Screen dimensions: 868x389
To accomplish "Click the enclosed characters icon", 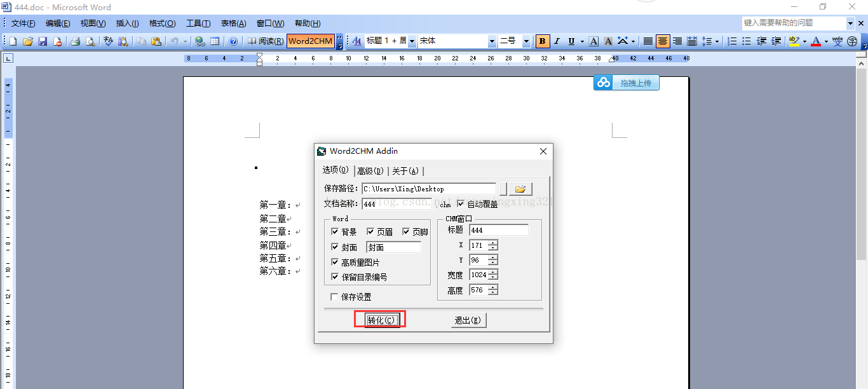I will 852,41.
